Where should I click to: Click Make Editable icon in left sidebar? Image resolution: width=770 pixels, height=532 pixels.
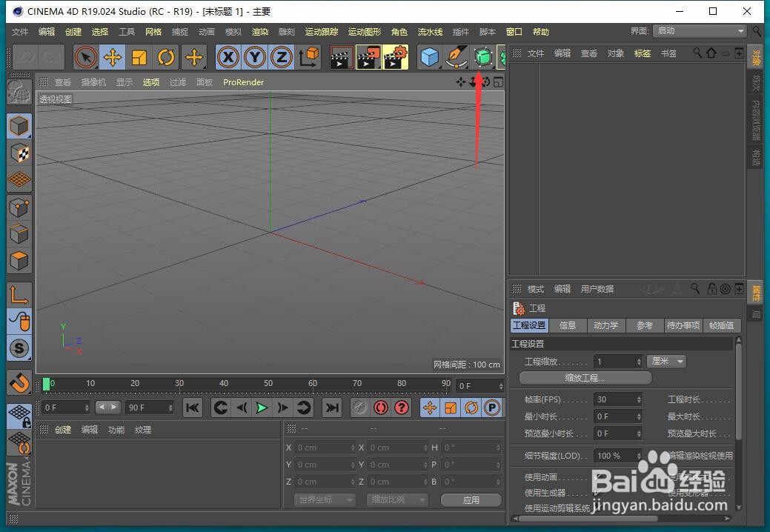click(19, 92)
